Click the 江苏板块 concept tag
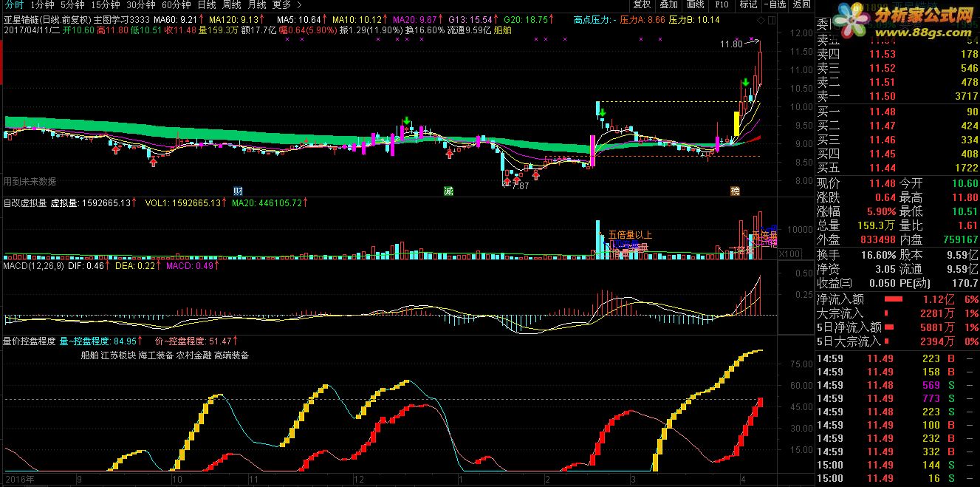 (117, 355)
